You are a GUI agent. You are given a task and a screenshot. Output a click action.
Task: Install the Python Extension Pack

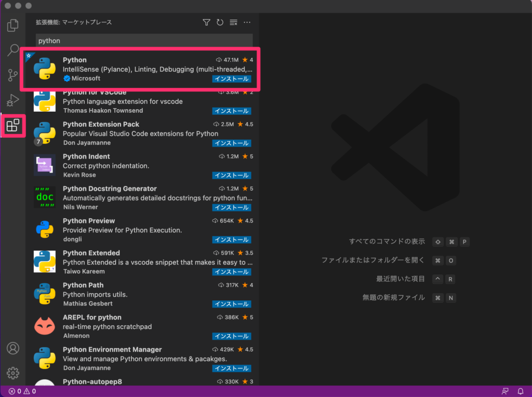232,143
